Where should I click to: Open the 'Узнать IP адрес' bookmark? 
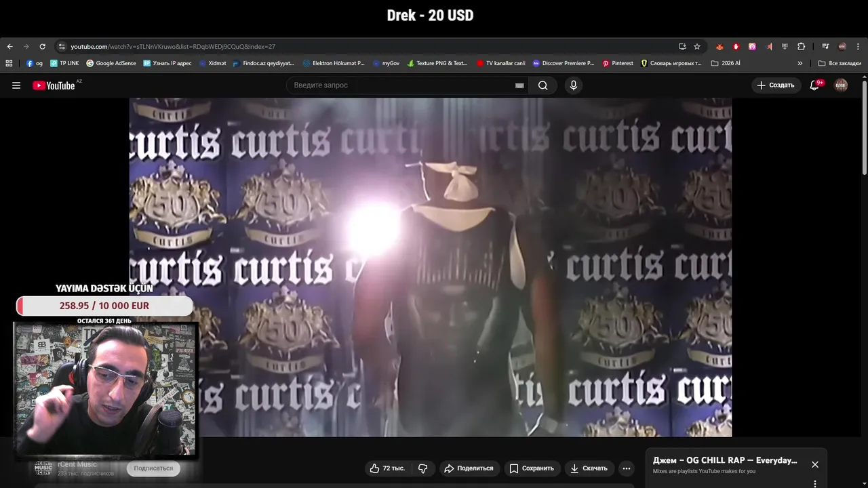(167, 63)
